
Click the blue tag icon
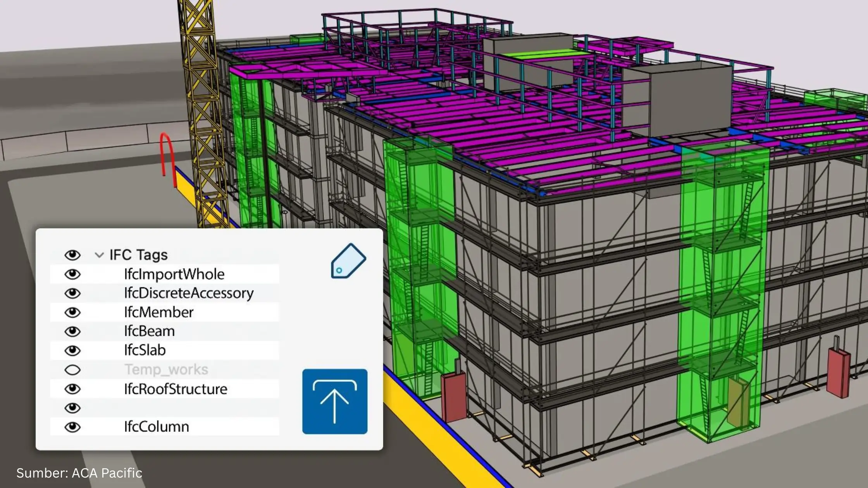348,261
